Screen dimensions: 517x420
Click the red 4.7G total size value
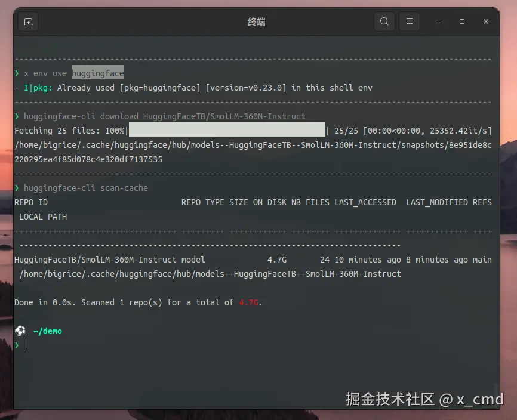click(x=248, y=302)
